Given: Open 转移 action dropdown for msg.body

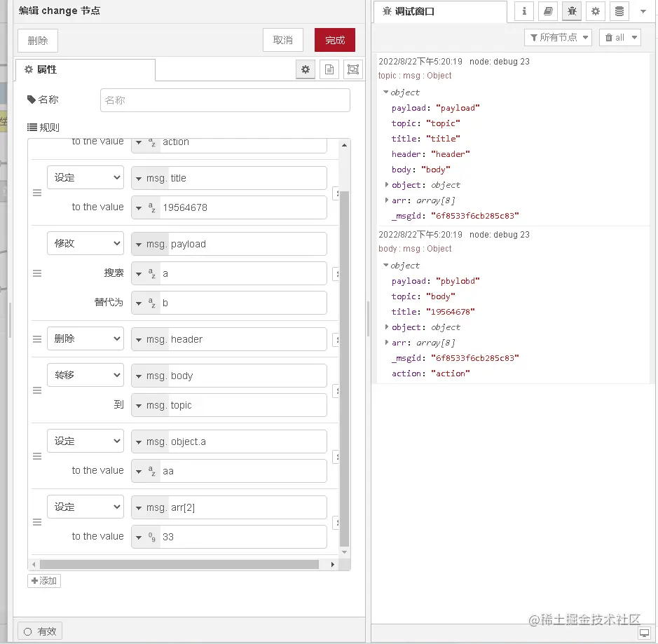Looking at the screenshot, I should coord(85,375).
